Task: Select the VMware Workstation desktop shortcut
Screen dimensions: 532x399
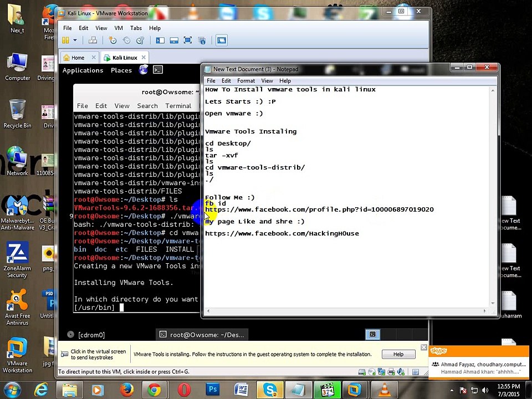Action: tap(17, 355)
